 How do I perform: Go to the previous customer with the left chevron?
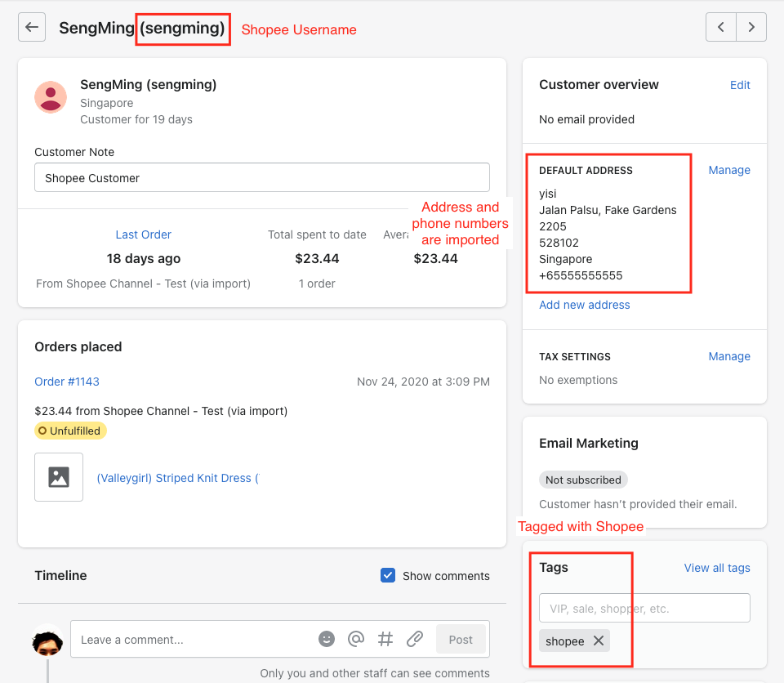pos(720,27)
